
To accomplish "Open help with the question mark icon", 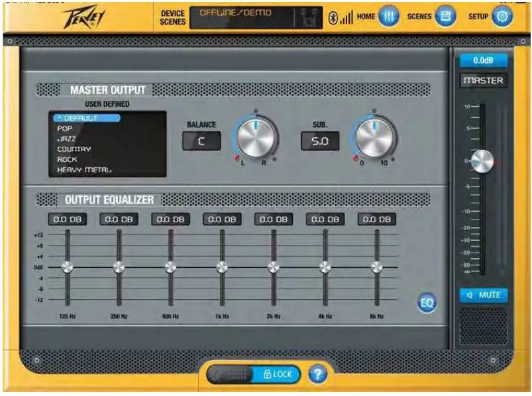I will (318, 374).
